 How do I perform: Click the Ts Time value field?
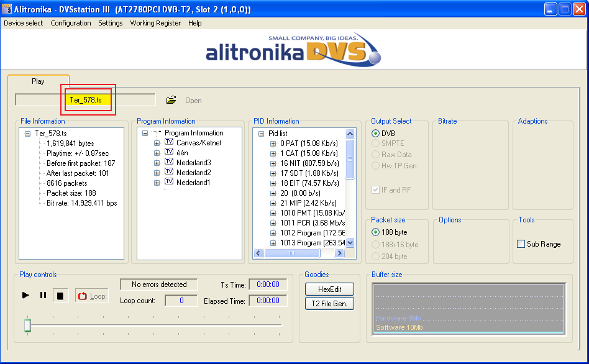pyautogui.click(x=268, y=284)
